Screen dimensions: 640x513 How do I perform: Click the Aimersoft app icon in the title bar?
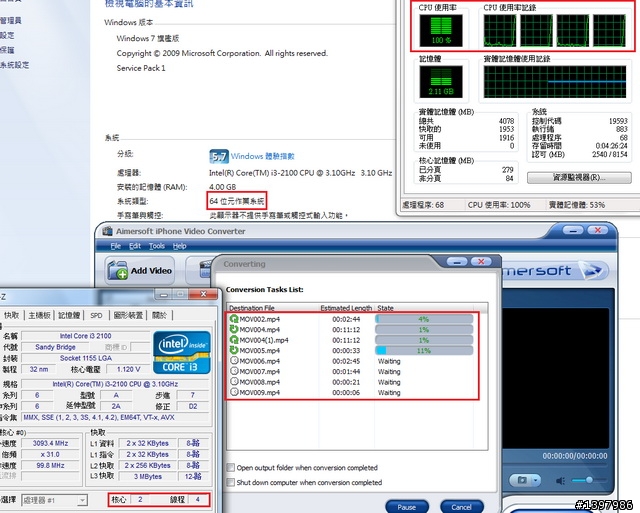[107, 231]
